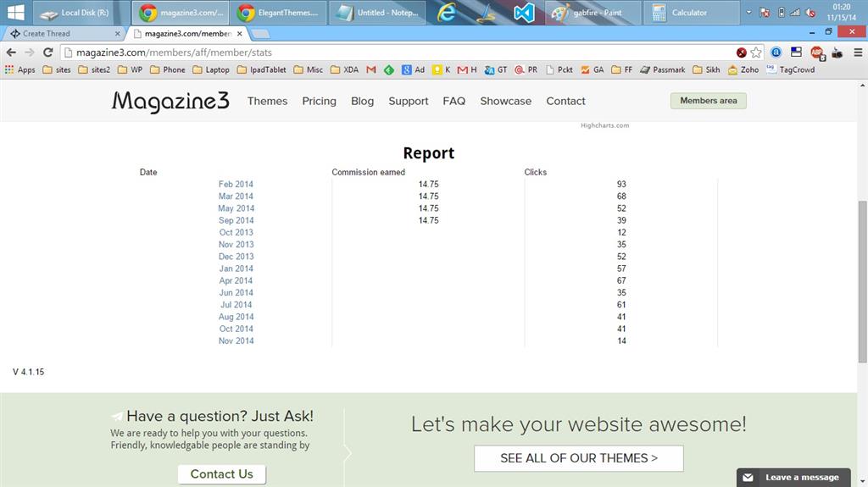868x487 pixels.
Task: Go to the Blog menu item
Action: [x=363, y=102]
